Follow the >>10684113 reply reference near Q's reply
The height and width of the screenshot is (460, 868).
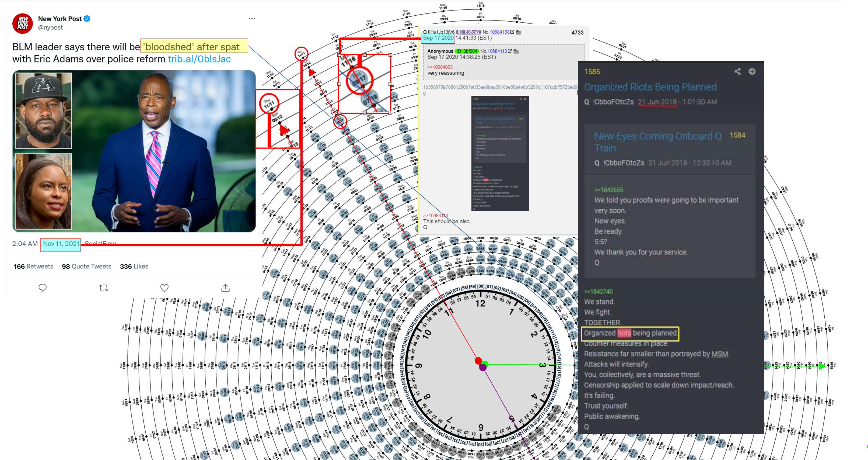[x=435, y=216]
